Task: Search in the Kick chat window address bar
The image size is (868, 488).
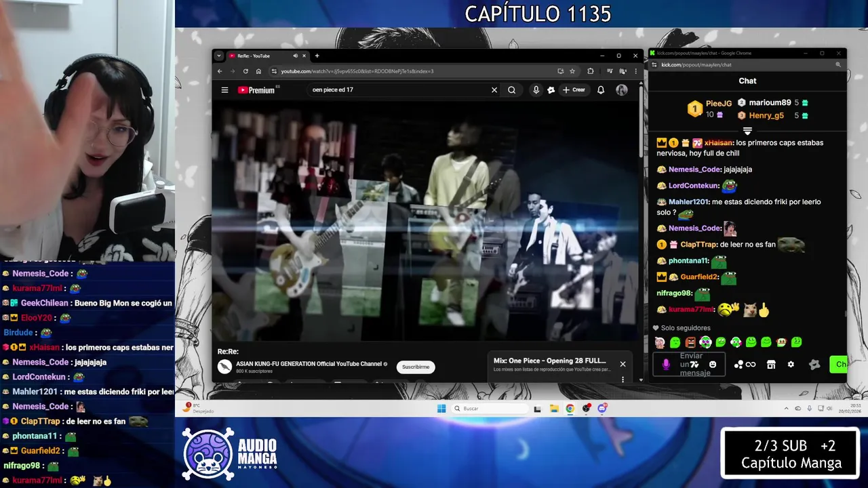Action: coord(838,64)
